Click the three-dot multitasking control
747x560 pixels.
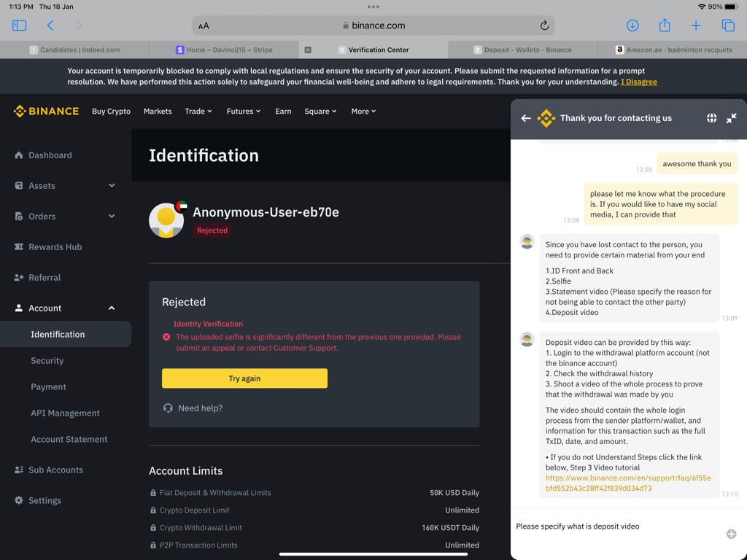pos(373,7)
